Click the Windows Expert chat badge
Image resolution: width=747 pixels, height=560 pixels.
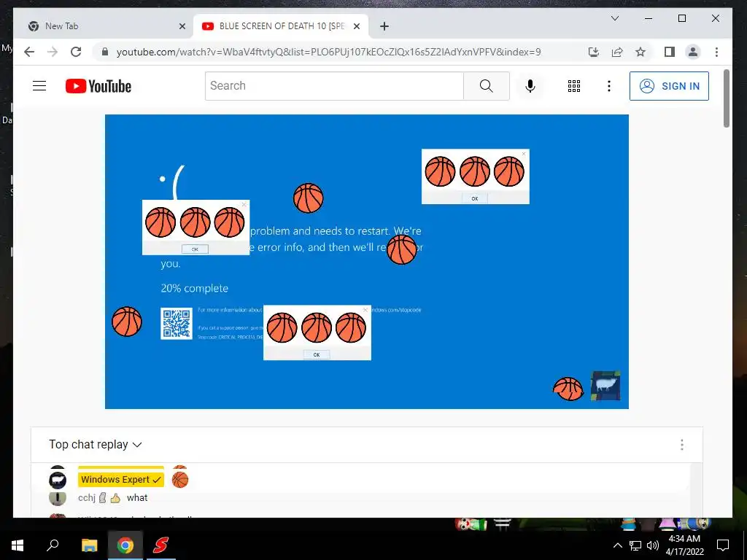pos(121,480)
